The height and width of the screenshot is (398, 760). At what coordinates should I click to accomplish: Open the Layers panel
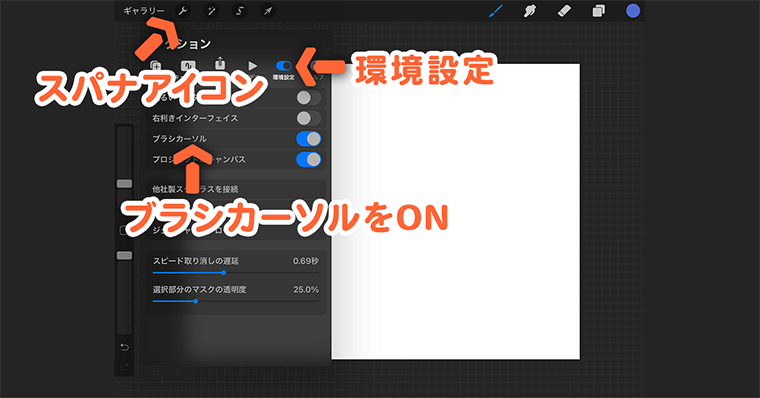[599, 11]
